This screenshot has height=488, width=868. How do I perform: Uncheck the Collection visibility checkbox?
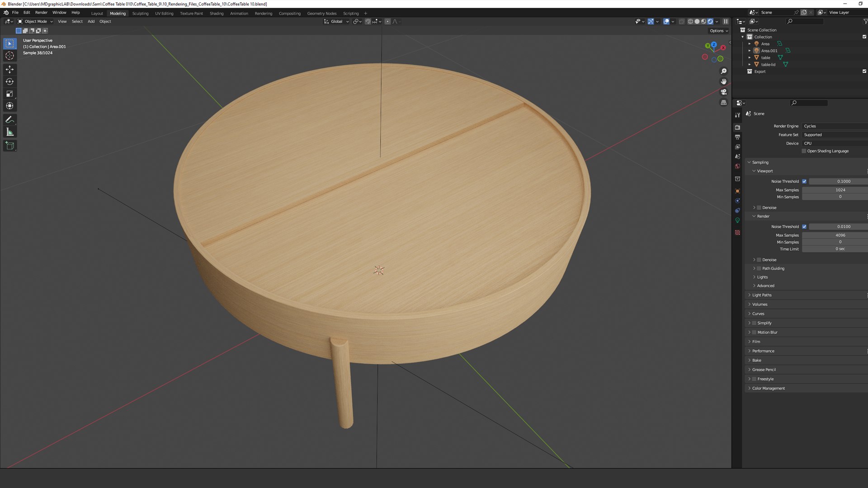(x=864, y=37)
